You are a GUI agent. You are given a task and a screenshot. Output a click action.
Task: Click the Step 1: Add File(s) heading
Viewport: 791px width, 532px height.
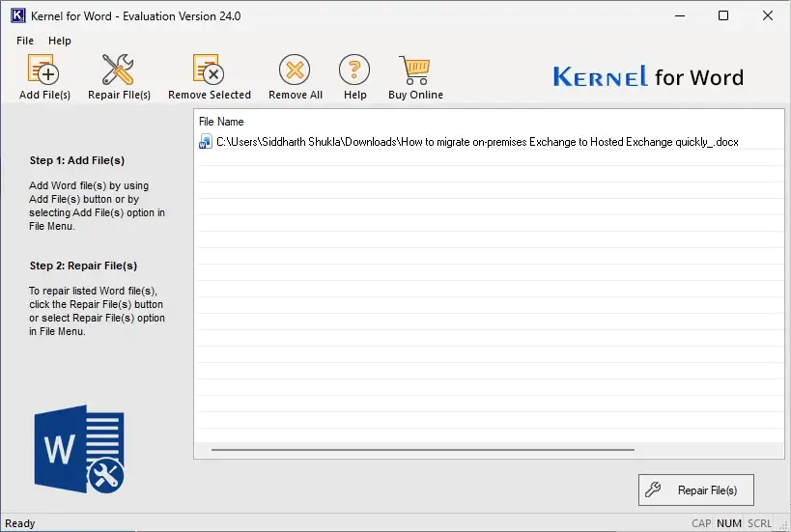(x=77, y=160)
